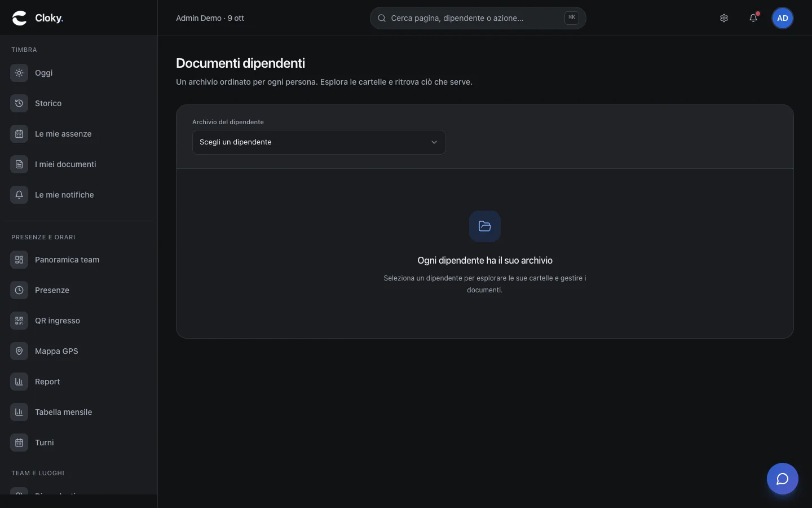Open QR ingresso link
Screen dimensions: 812x508
tap(78, 321)
